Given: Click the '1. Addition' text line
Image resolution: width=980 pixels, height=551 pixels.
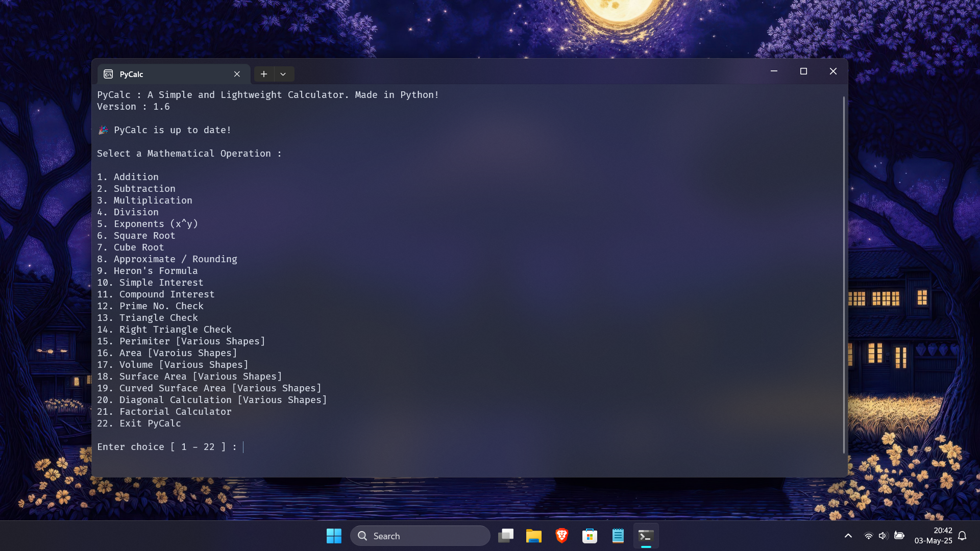Looking at the screenshot, I should pos(128,177).
